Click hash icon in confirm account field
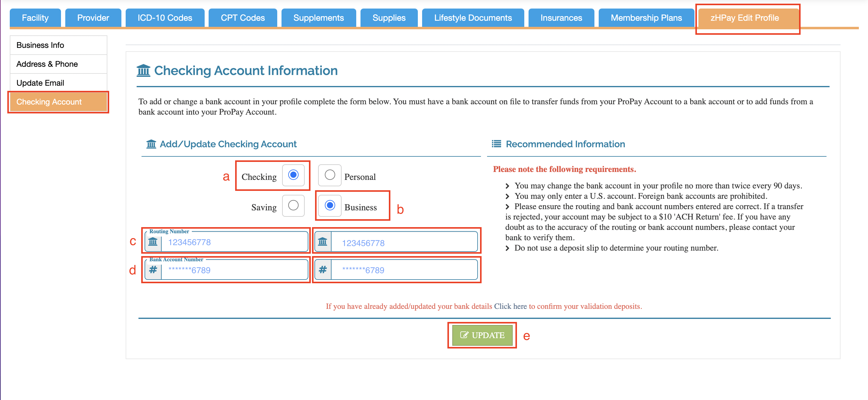This screenshot has height=400, width=868. (322, 270)
